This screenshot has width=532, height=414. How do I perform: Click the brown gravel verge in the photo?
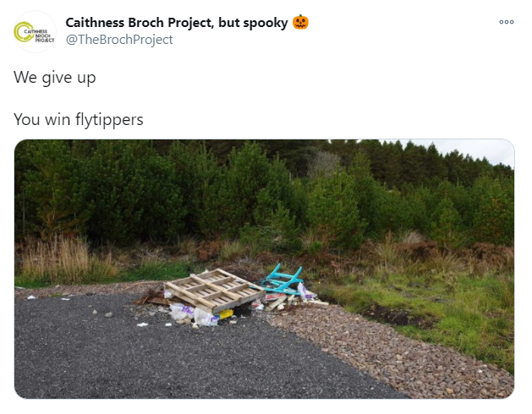point(390,352)
